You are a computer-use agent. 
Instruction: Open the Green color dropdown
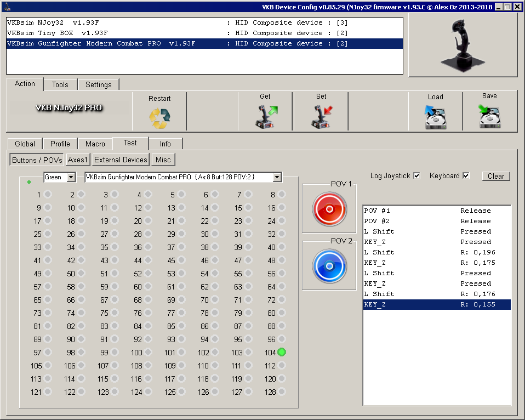pos(71,177)
